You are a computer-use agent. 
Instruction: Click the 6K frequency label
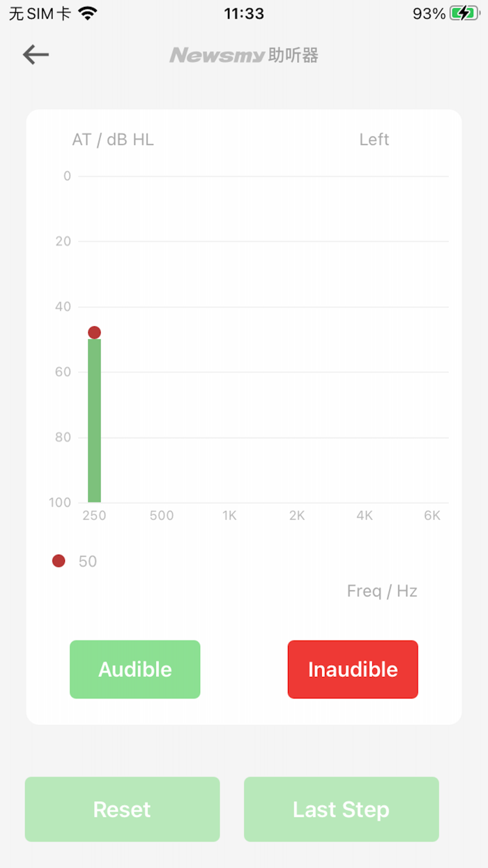pyautogui.click(x=432, y=515)
